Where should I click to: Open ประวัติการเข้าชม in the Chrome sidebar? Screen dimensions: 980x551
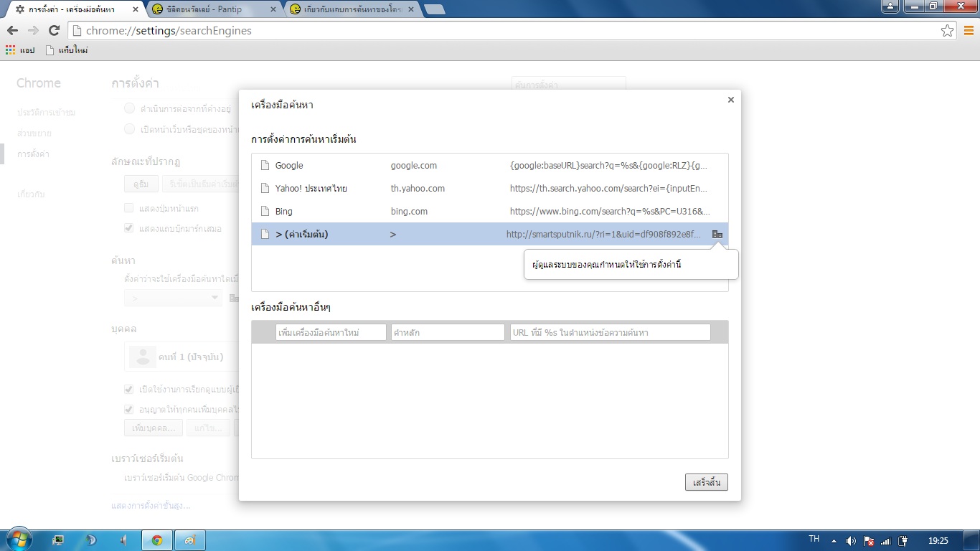pos(47,113)
